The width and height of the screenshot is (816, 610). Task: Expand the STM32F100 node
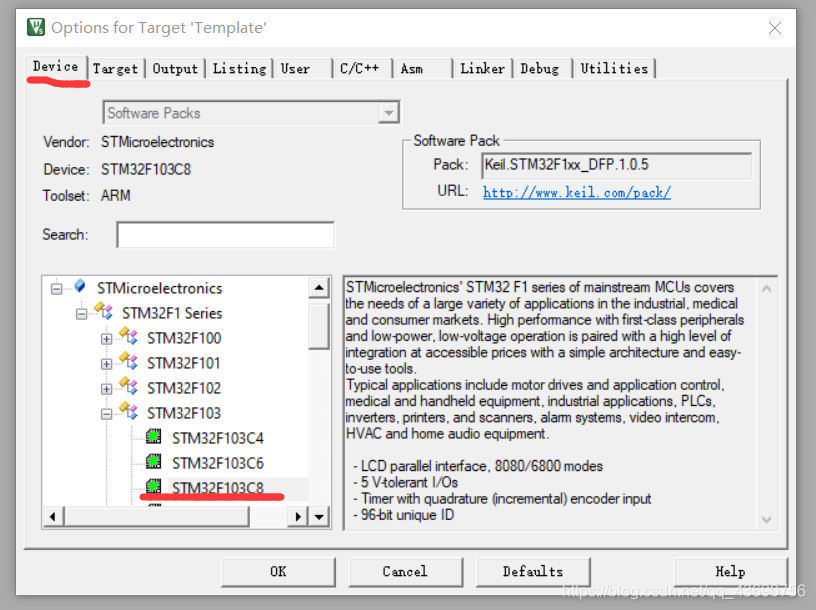106,339
